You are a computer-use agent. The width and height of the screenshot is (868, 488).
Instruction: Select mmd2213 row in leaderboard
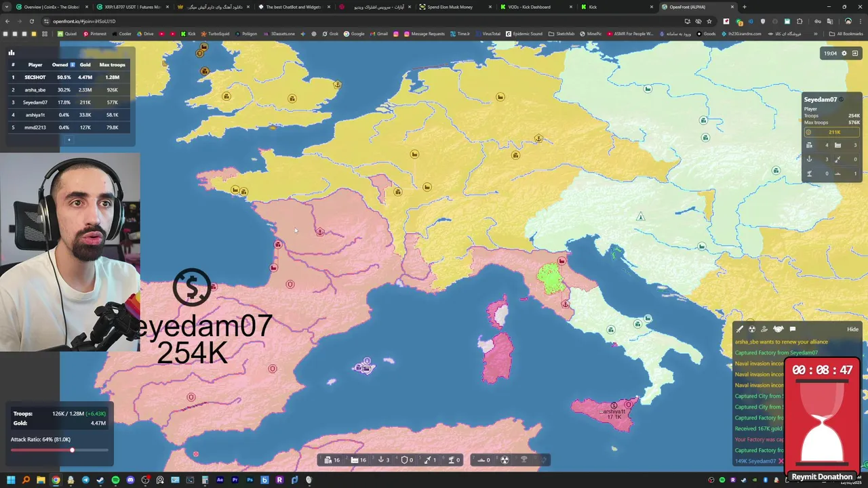pyautogui.click(x=68, y=127)
